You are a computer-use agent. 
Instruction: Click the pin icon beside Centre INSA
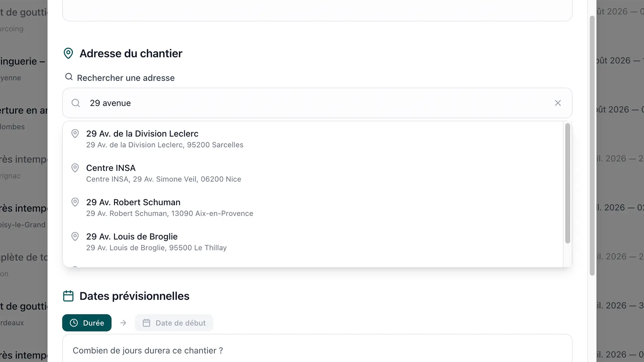(x=75, y=168)
